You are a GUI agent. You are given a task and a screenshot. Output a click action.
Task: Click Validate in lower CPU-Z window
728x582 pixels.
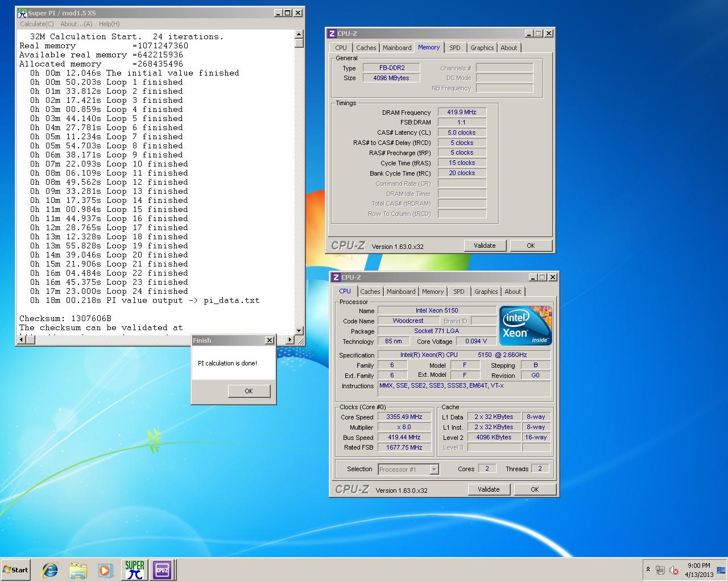click(x=489, y=489)
